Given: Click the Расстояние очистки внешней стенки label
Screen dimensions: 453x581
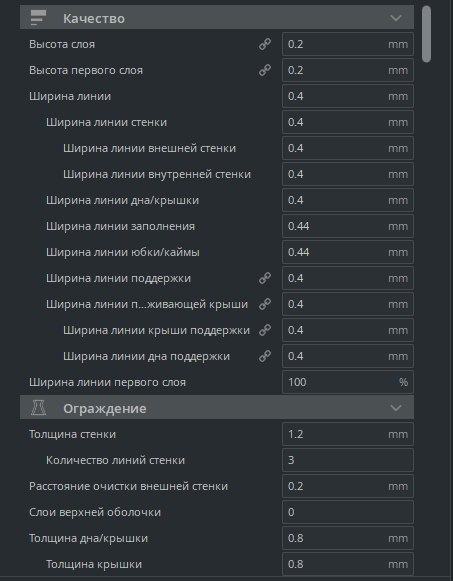Looking at the screenshot, I should 128,487.
